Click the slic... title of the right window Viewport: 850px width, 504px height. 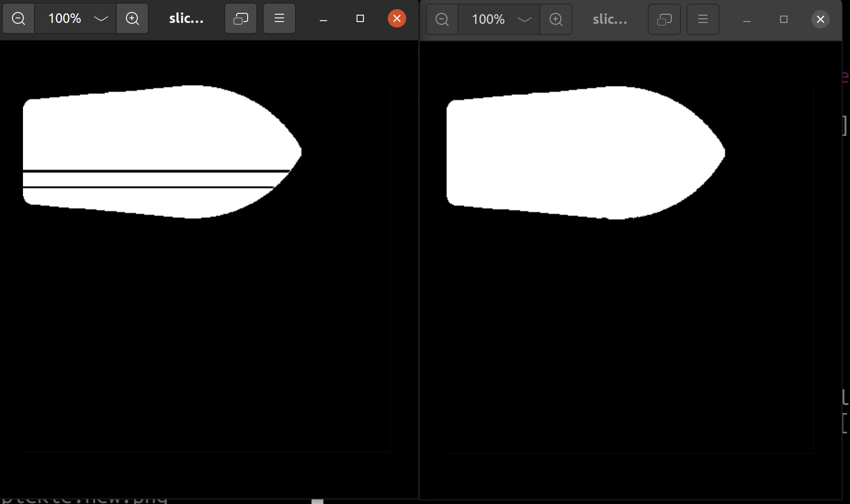pyautogui.click(x=610, y=19)
